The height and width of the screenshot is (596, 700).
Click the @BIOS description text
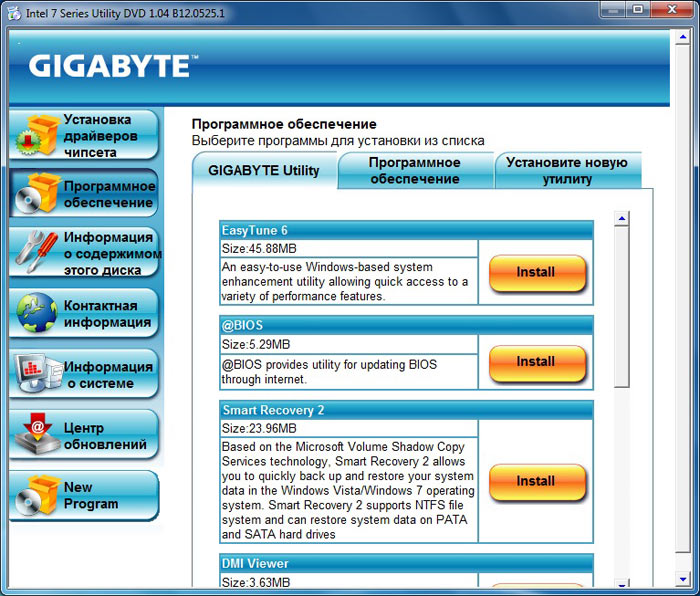pos(329,372)
